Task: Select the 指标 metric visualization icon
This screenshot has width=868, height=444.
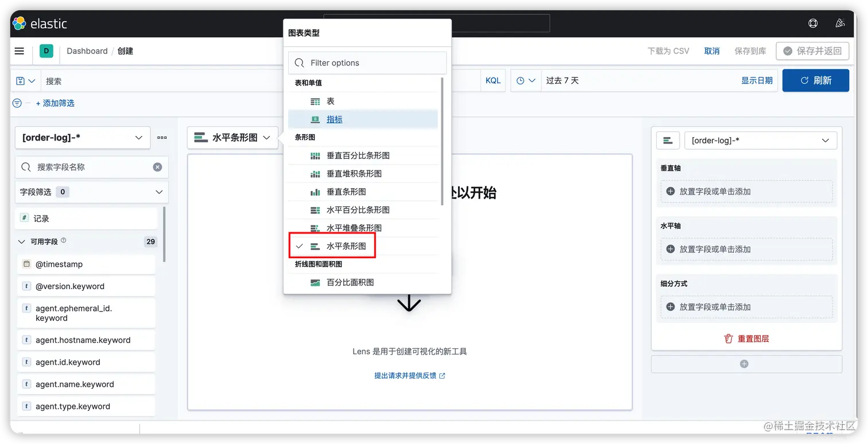Action: 315,119
